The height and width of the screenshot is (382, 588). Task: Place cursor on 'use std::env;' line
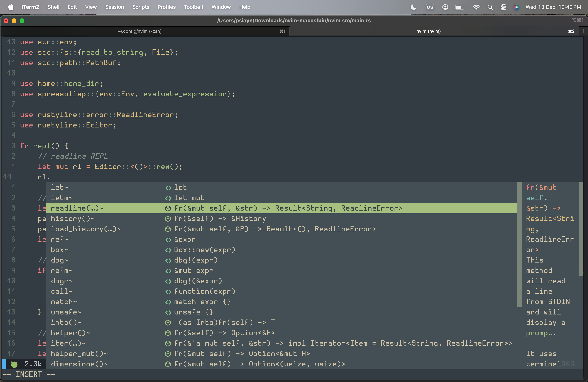click(48, 42)
